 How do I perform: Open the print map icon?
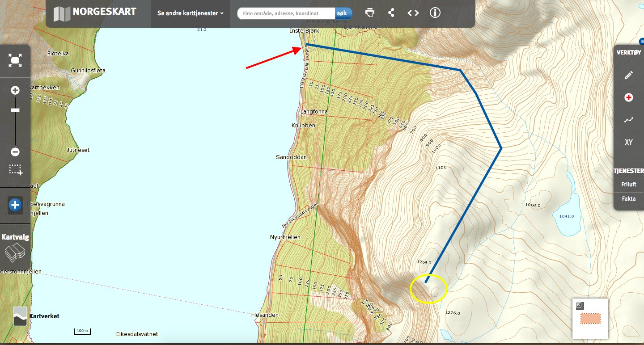(x=370, y=13)
